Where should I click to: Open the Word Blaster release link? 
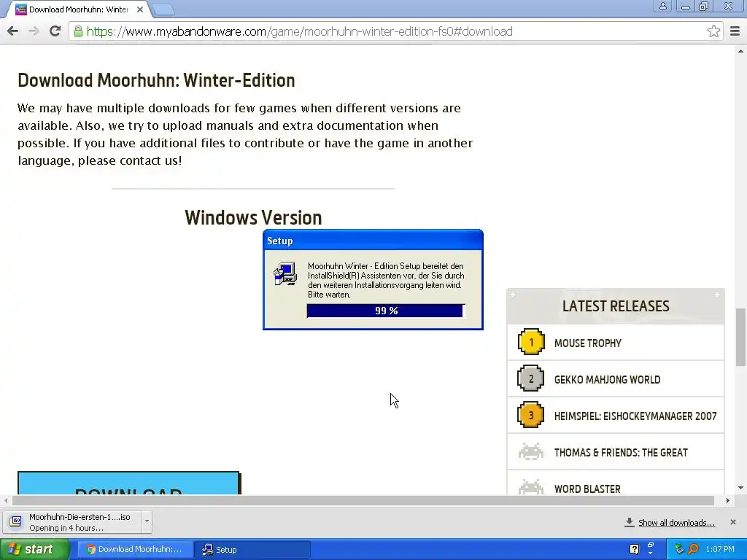pyautogui.click(x=587, y=489)
